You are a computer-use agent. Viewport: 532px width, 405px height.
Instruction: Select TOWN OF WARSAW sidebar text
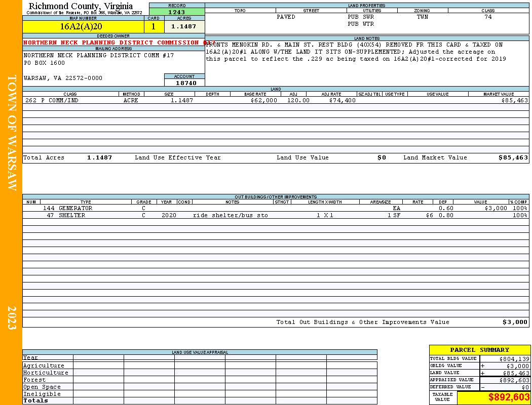click(12, 133)
